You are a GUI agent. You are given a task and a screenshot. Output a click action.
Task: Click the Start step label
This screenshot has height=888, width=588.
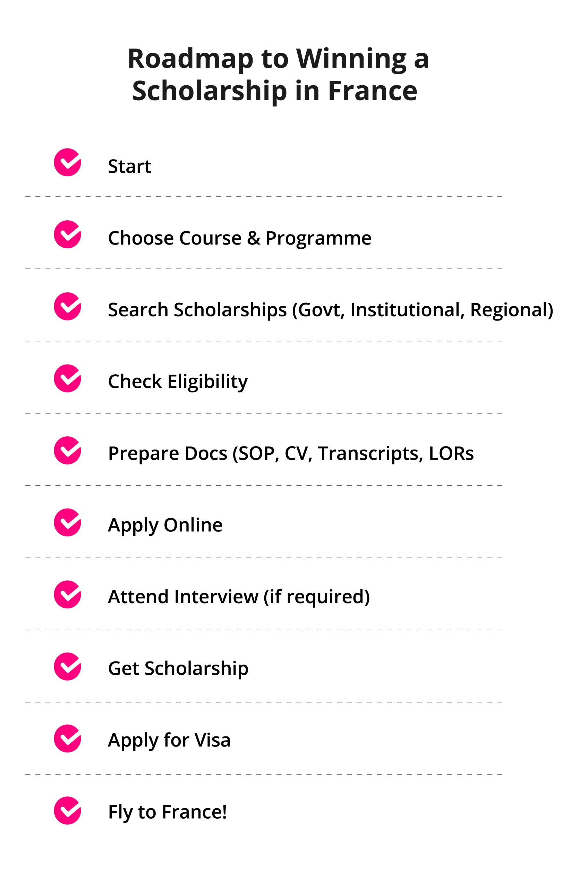click(129, 166)
